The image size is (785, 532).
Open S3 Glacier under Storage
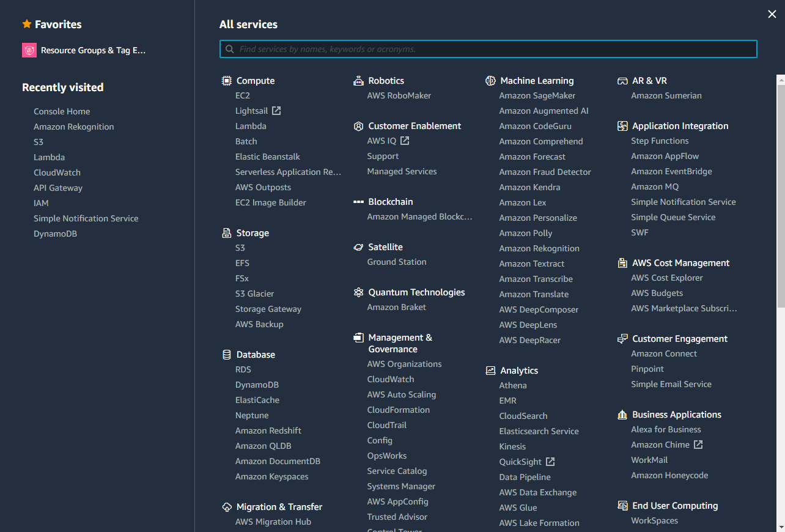tap(255, 294)
